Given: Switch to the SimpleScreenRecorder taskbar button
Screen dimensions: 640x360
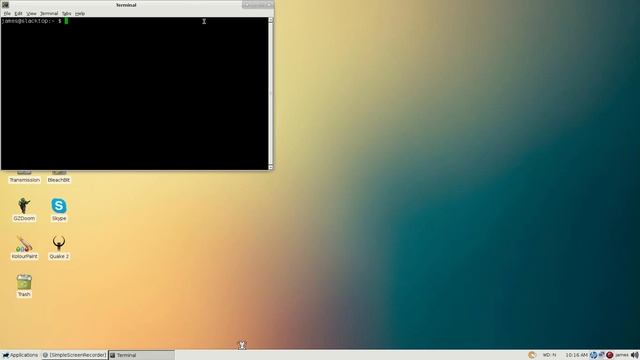Looking at the screenshot, I should [74, 355].
